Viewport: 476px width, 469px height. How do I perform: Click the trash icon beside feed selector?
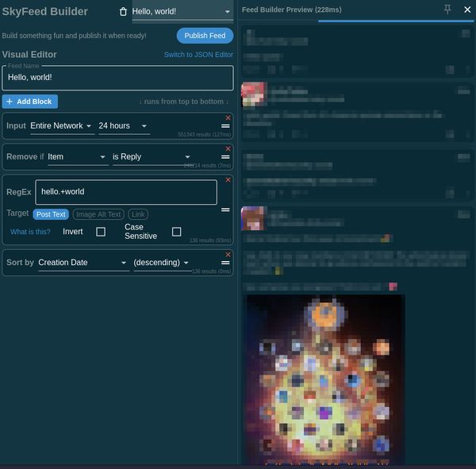point(123,12)
